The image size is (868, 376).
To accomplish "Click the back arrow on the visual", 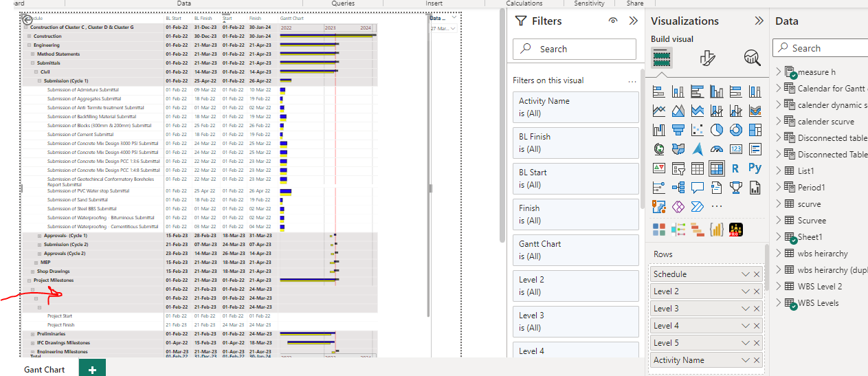I will pyautogui.click(x=27, y=20).
